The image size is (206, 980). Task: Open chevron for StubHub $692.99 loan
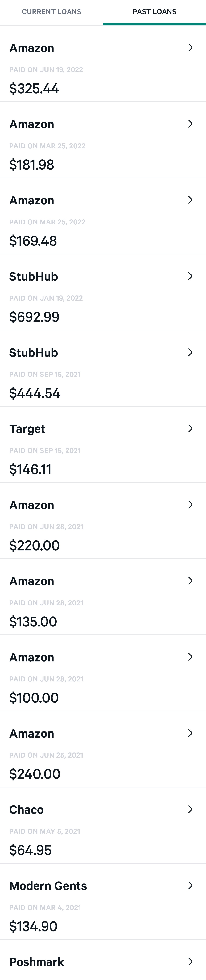click(x=190, y=276)
